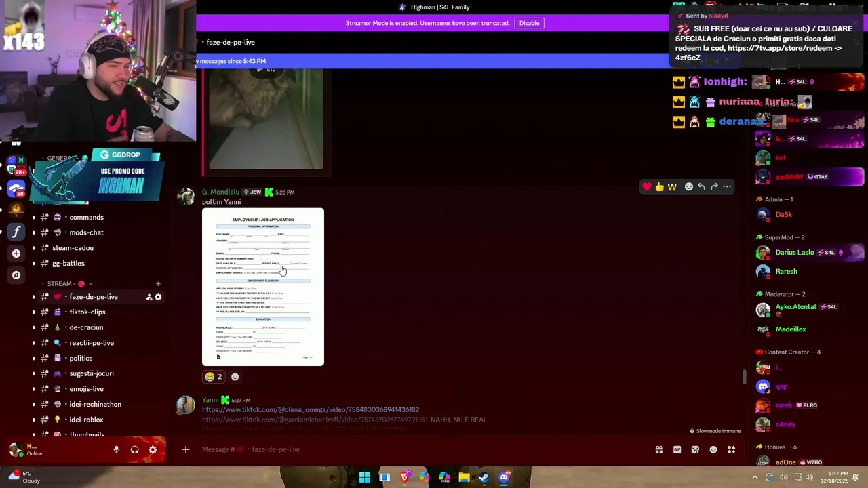
Task: Click the message input field
Action: point(420,449)
